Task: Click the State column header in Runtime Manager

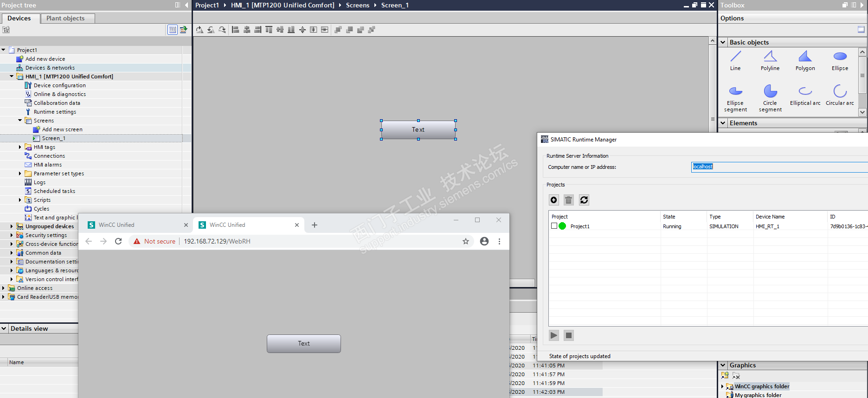Action: click(x=684, y=217)
